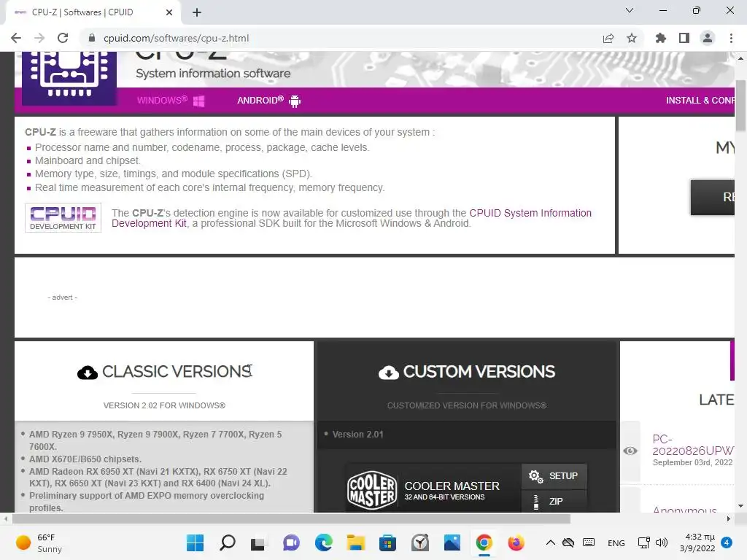This screenshot has width=747, height=560.
Task: Click the scroll-right arrow of horizontal scrollbar
Action: pos(729,518)
